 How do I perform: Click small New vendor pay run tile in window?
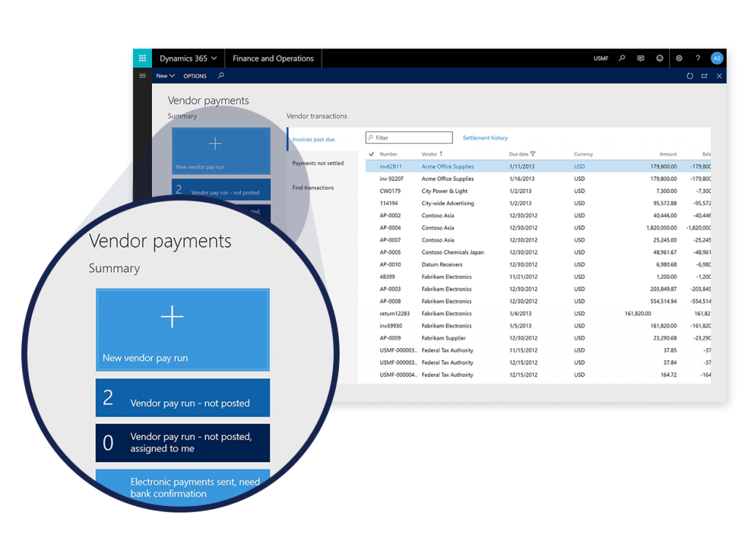(x=221, y=150)
